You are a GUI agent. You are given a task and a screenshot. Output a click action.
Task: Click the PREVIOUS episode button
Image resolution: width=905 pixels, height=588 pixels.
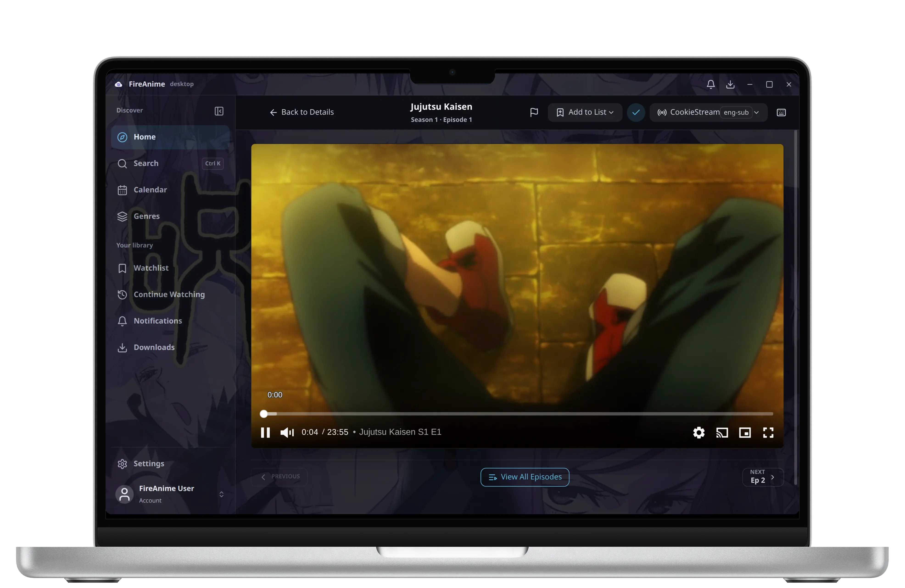pos(279,477)
